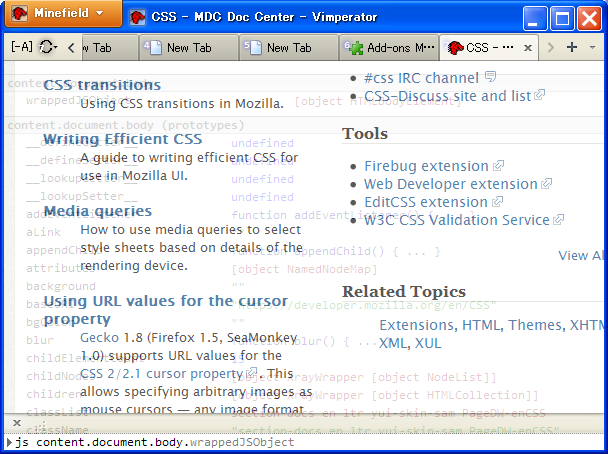Open the dropdown arrow beside reload icon
Screen dimensions: 608x454
click(55, 47)
